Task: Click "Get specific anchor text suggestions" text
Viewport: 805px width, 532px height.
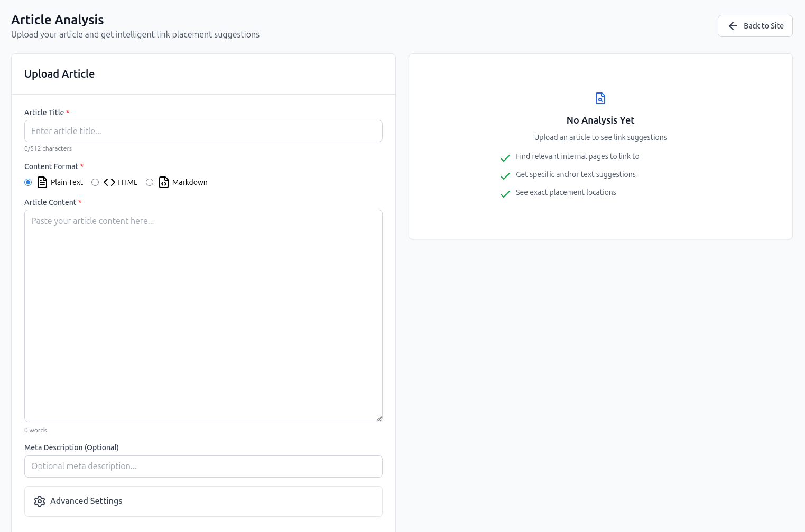Action: pos(576,174)
